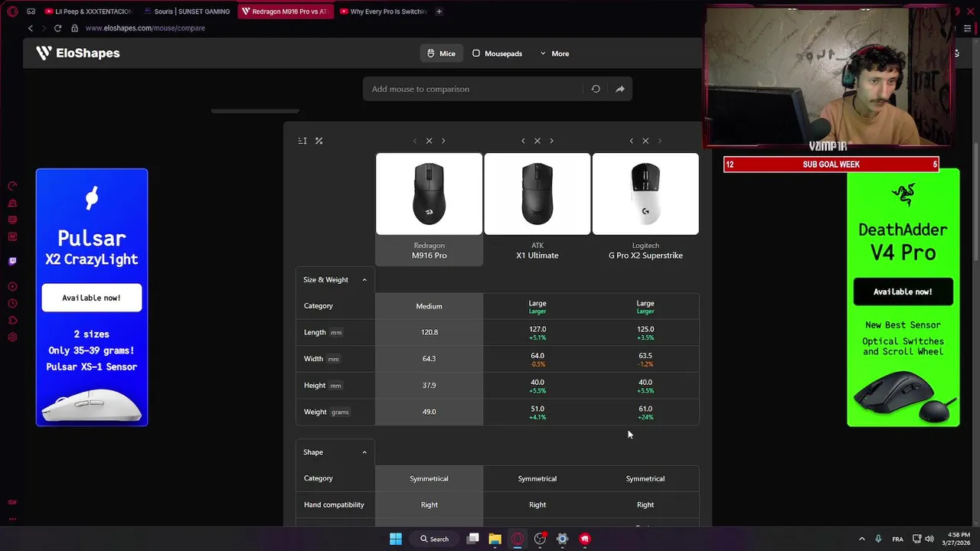Screen dimensions: 980x551
Task: Remove Logitech G Pro X2 Superstrike with X
Action: 645,141
